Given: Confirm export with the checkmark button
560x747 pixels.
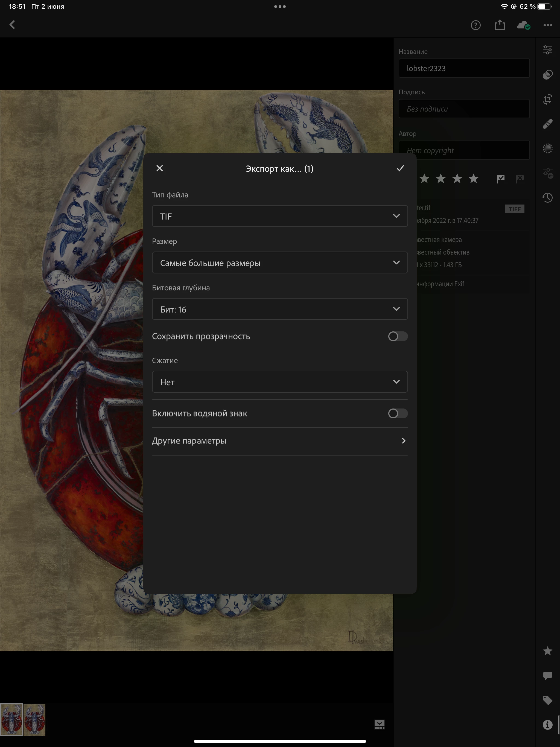Looking at the screenshot, I should click(400, 168).
